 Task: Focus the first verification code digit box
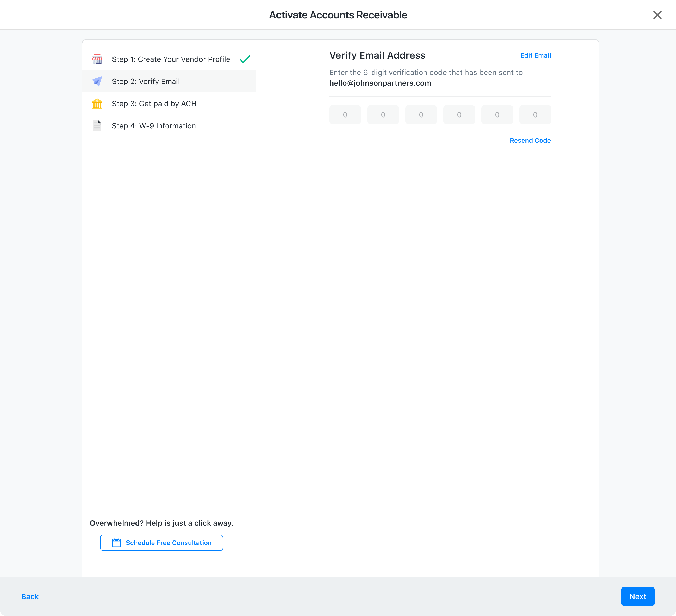click(345, 114)
